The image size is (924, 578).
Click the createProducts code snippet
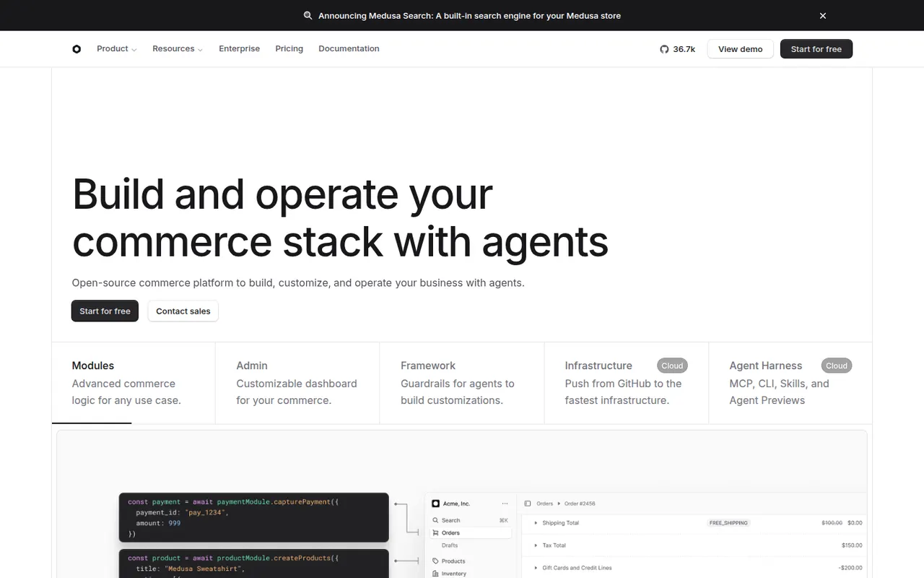click(x=254, y=564)
